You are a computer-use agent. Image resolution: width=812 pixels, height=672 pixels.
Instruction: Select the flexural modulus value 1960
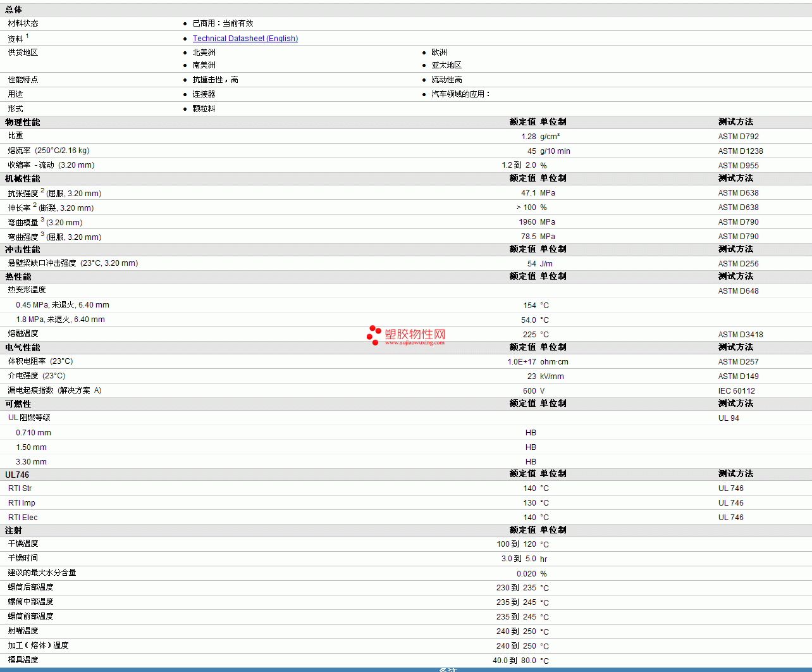click(527, 222)
